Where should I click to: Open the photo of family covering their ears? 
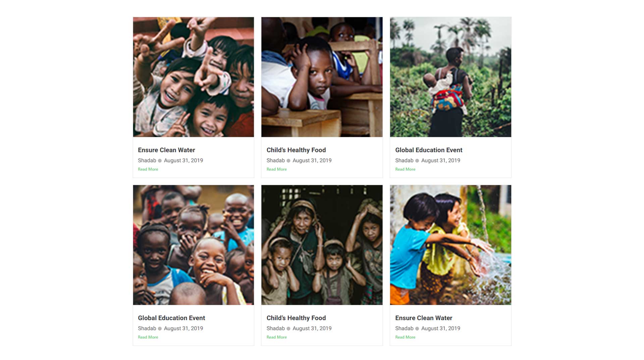coord(322,245)
